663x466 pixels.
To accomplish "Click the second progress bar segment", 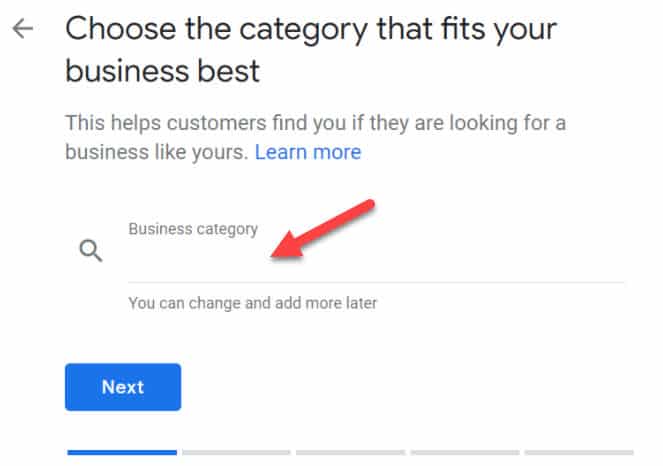I will (x=236, y=452).
